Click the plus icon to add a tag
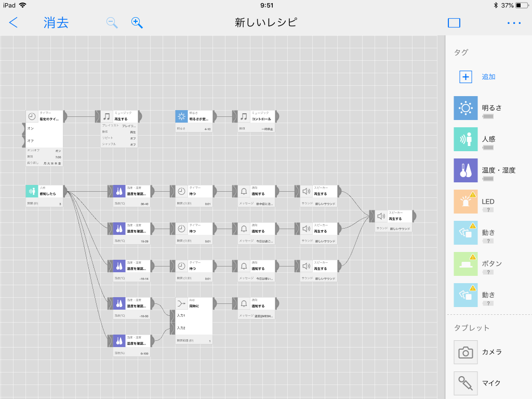Viewport: 532px width, 399px height. pos(465,77)
